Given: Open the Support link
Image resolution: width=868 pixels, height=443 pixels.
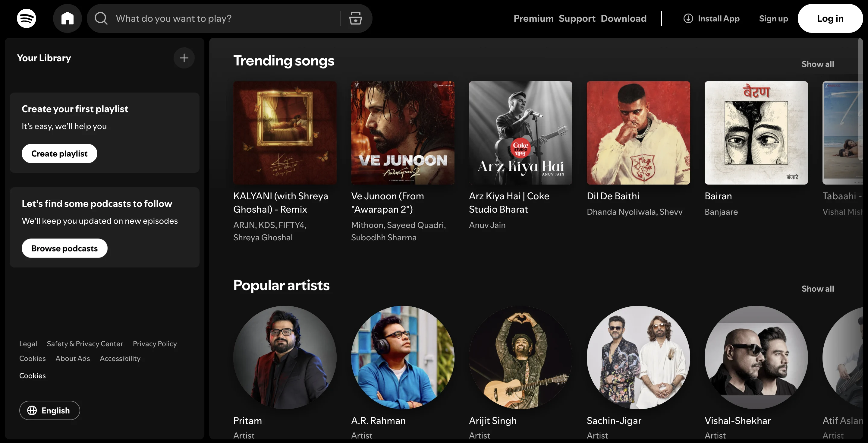Looking at the screenshot, I should point(577,18).
